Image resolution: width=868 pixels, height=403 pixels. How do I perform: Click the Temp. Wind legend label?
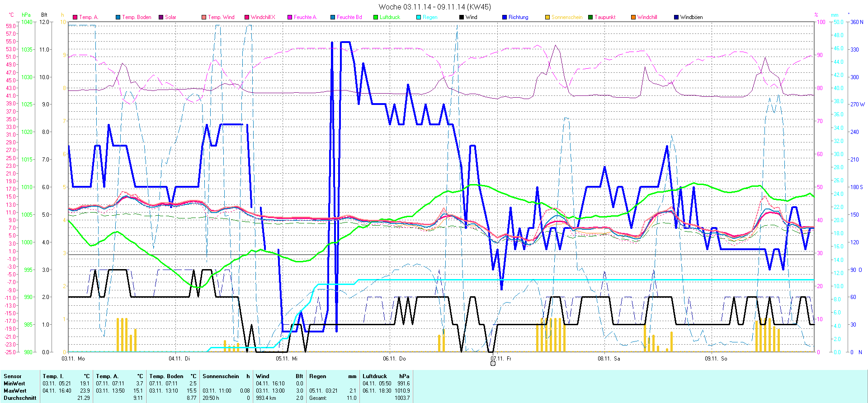click(221, 17)
